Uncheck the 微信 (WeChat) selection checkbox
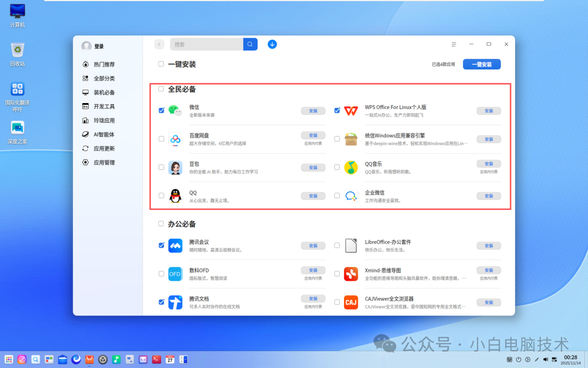The width and height of the screenshot is (588, 368). [x=161, y=110]
